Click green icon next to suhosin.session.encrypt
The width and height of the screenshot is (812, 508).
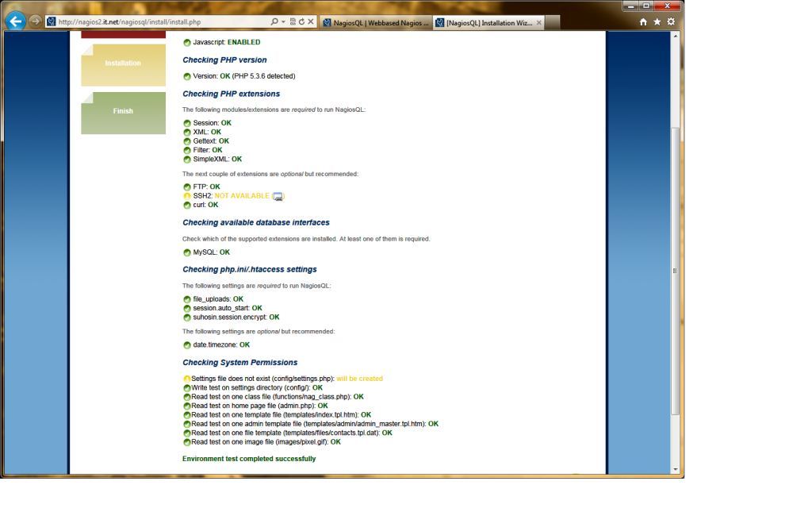pos(187,317)
